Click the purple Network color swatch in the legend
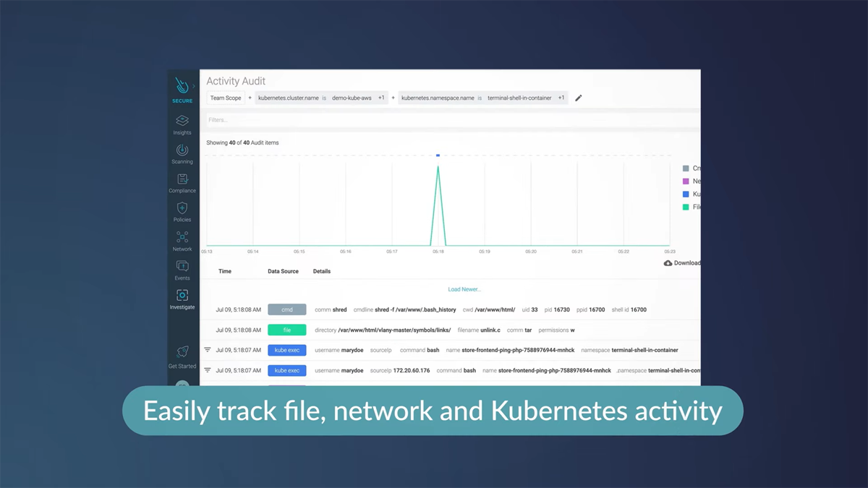The height and width of the screenshot is (488, 868). 686,181
